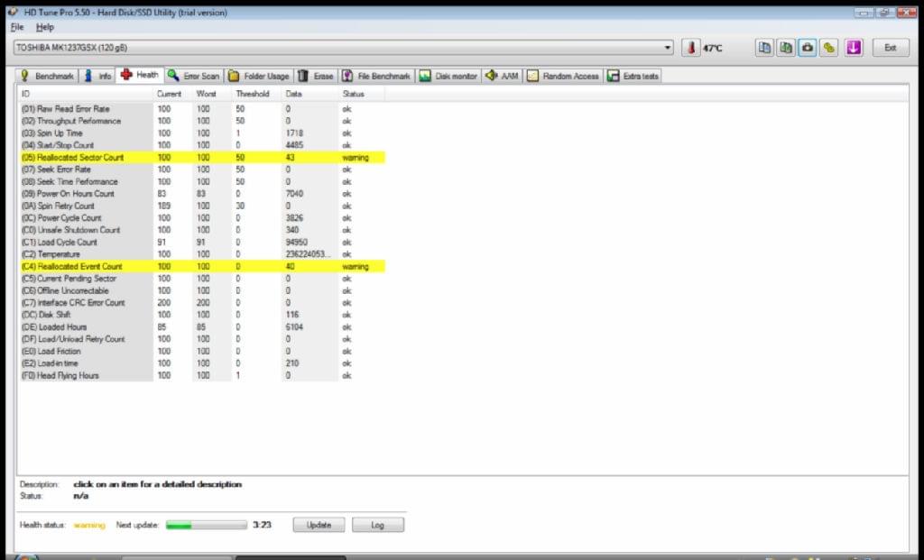Select the Head Flying Hours row

click(202, 376)
